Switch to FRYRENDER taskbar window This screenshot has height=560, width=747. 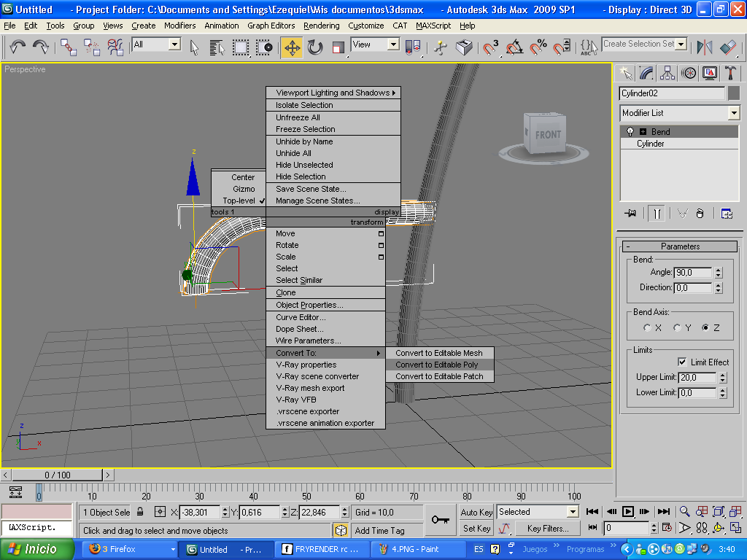click(321, 549)
